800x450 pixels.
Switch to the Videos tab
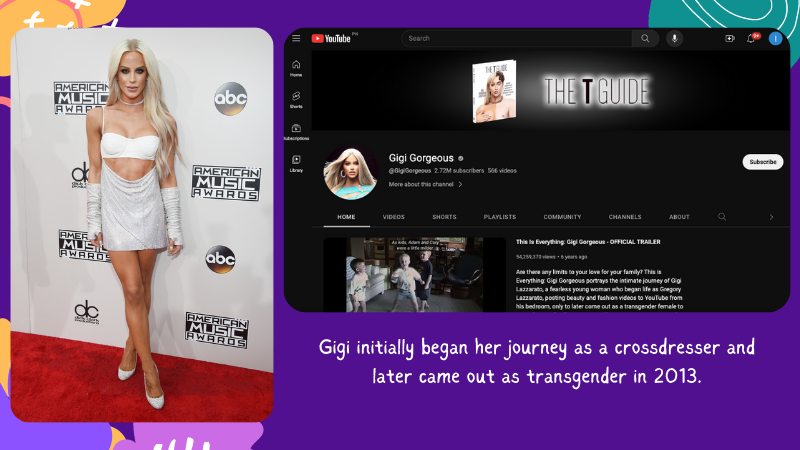click(394, 217)
